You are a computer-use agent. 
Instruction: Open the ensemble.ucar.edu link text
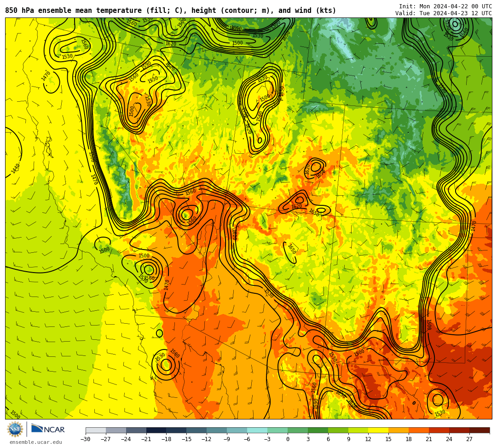coord(36,442)
